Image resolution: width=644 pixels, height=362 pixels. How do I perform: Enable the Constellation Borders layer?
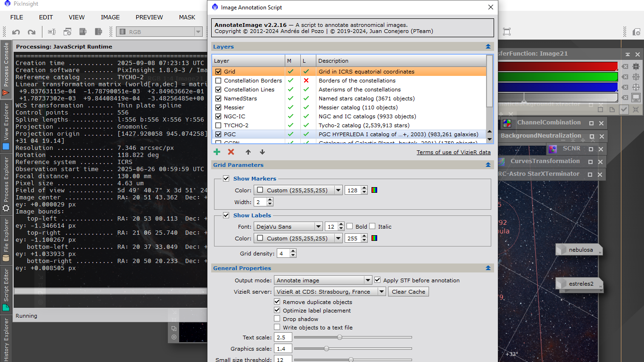pos(218,81)
